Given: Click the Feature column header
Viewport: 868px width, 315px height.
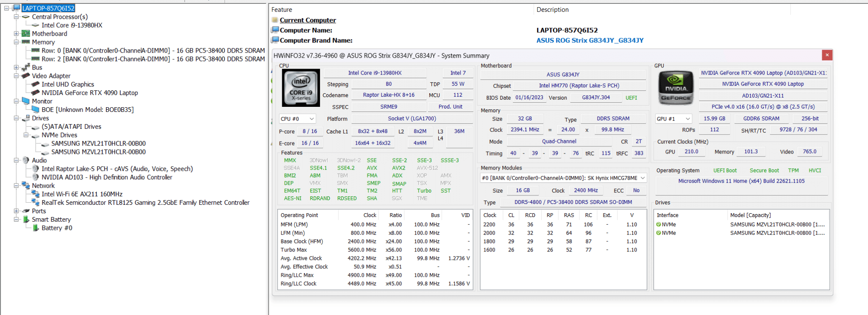Looking at the screenshot, I should point(282,10).
